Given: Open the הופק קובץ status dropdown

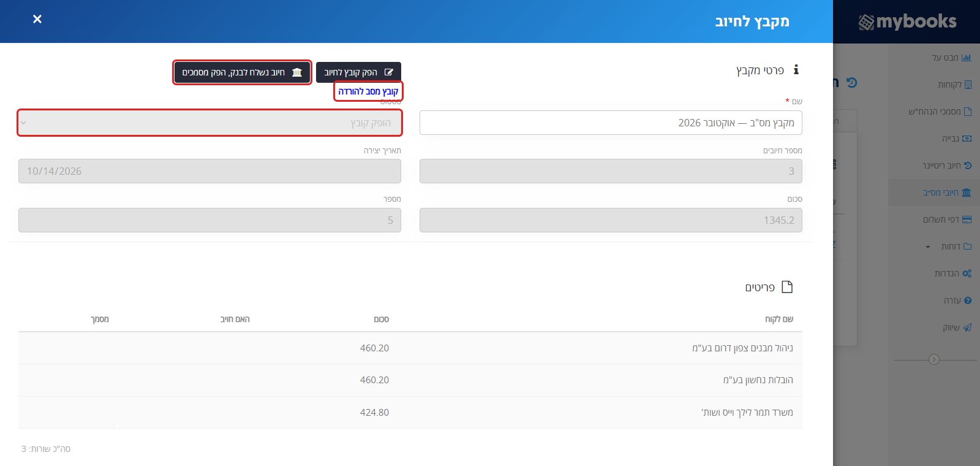Looking at the screenshot, I should coord(209,123).
